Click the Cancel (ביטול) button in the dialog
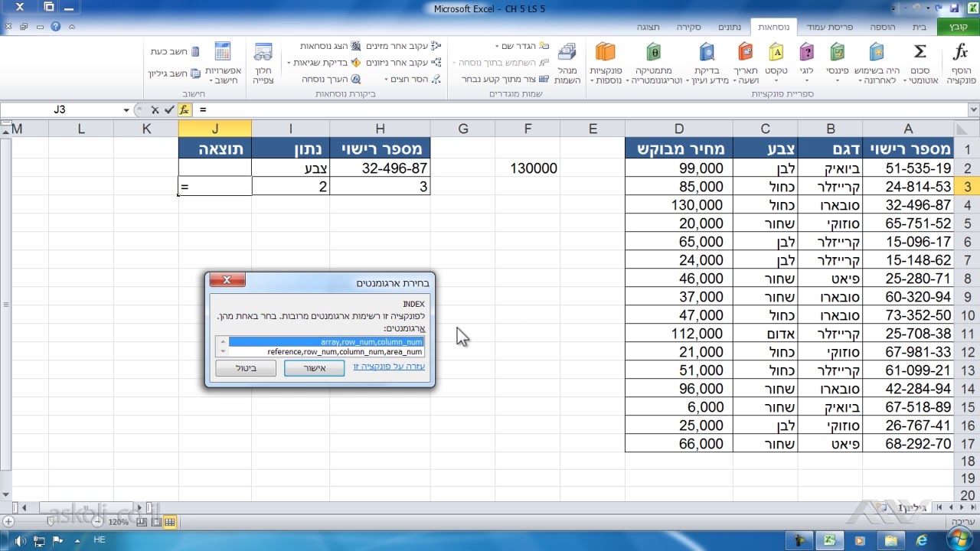Image resolution: width=980 pixels, height=551 pixels. (246, 368)
